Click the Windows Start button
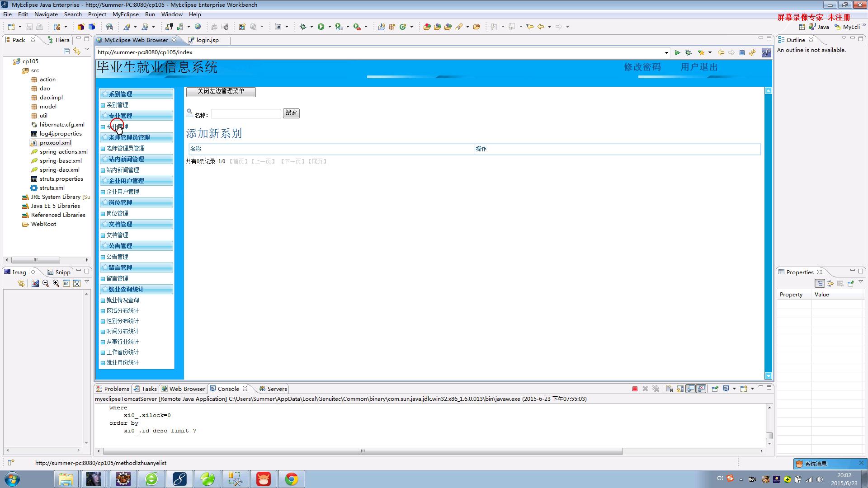Viewport: 868px width, 488px height. tap(12, 479)
